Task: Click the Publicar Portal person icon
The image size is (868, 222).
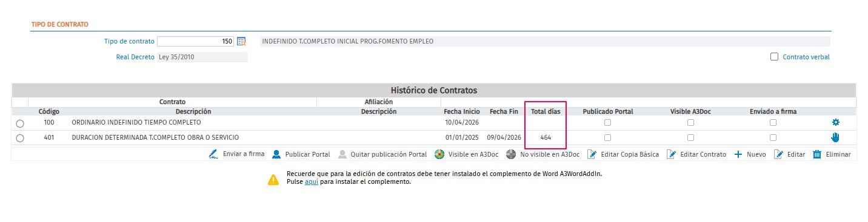Action: (276, 154)
